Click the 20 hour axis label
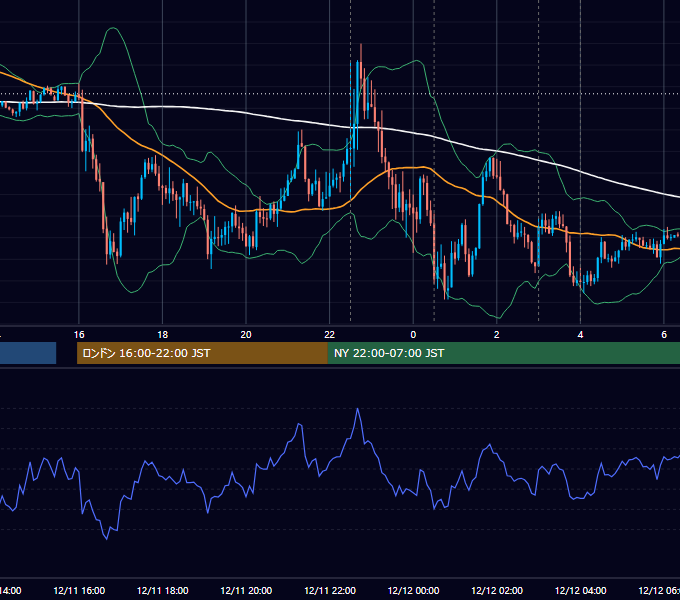680x600 pixels. coord(246,335)
